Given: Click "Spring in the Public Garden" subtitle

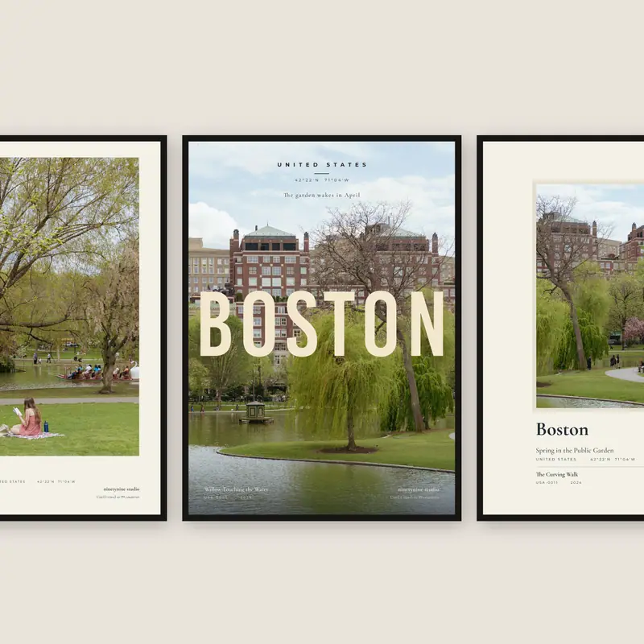Looking at the screenshot, I should point(575,450).
